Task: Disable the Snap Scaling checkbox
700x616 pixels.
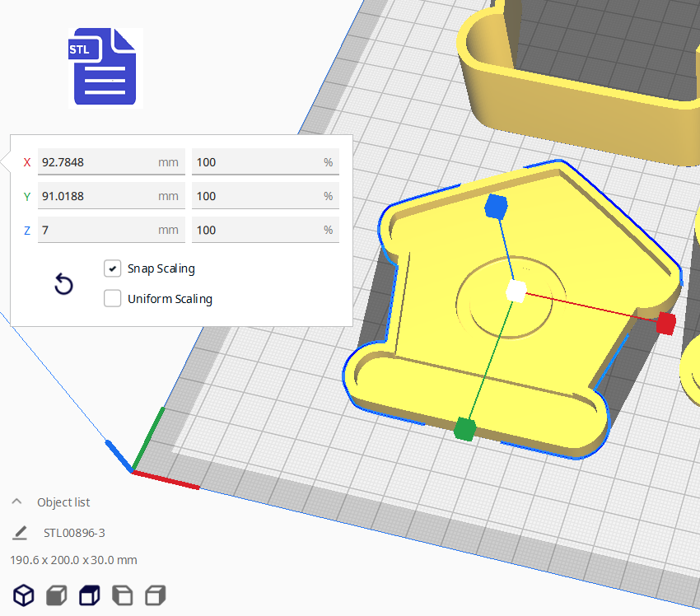Action: click(x=113, y=268)
